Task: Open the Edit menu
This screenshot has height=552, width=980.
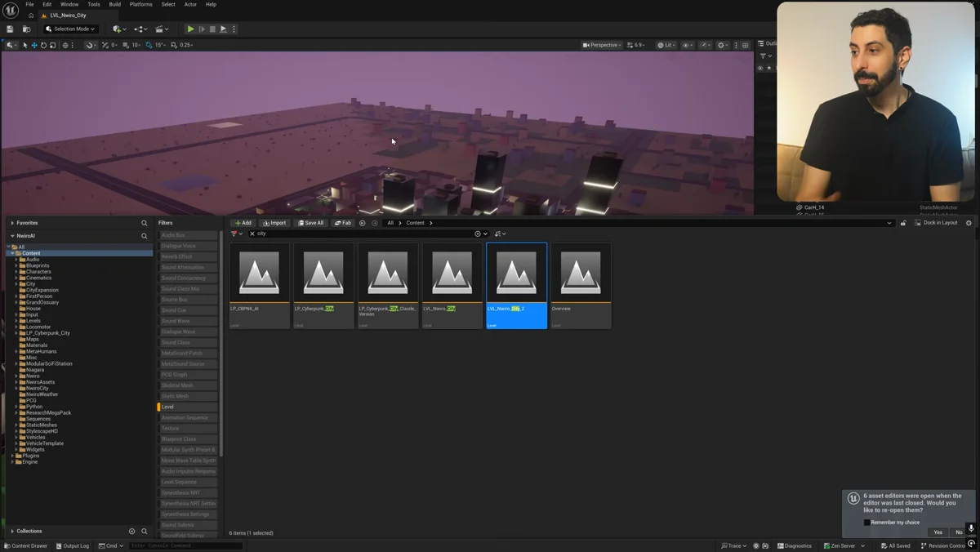Action: coord(47,4)
